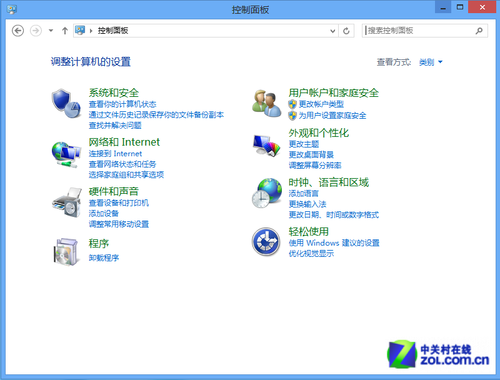Click 调整屏幕分辨率 link

[x=315, y=165]
